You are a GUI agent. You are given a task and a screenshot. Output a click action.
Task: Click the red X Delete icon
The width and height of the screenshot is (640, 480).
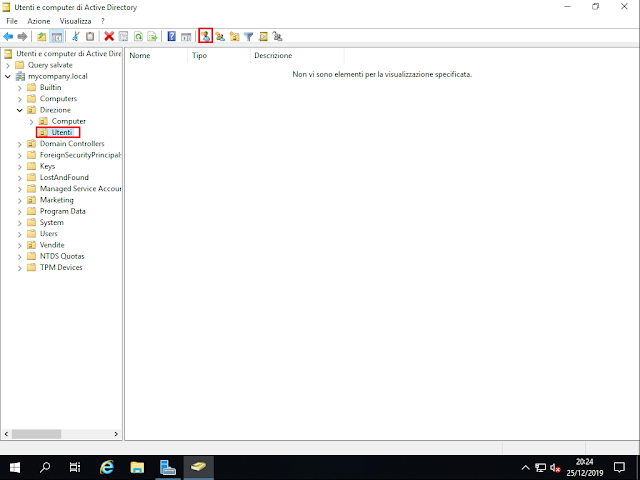tap(109, 37)
